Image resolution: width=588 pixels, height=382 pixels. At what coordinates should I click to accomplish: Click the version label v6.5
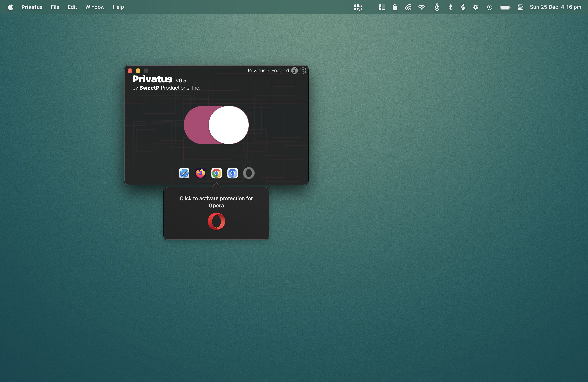tap(181, 81)
